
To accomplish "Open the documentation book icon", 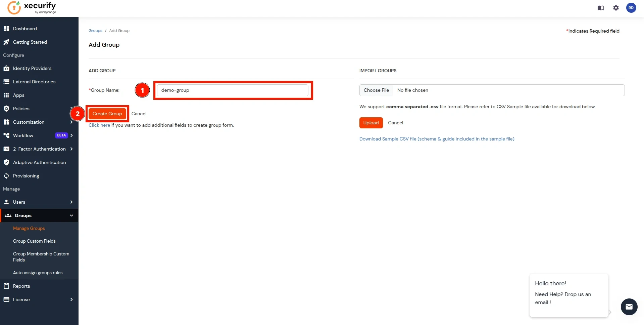I will point(601,8).
